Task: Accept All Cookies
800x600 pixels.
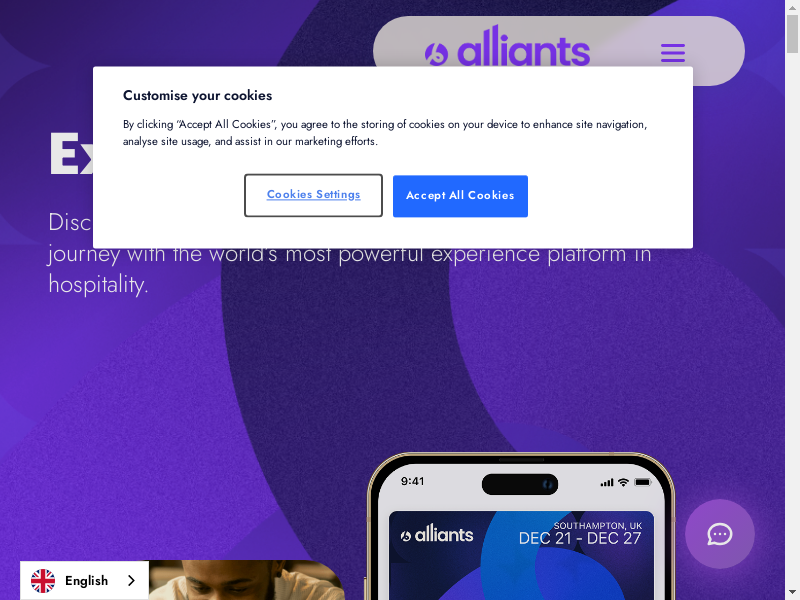Action: [460, 196]
